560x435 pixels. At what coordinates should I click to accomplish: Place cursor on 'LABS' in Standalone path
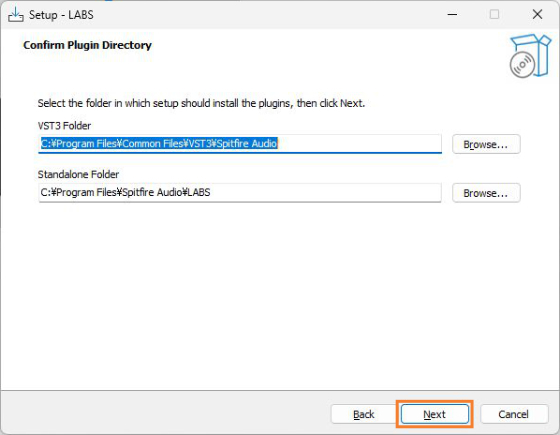(x=199, y=192)
